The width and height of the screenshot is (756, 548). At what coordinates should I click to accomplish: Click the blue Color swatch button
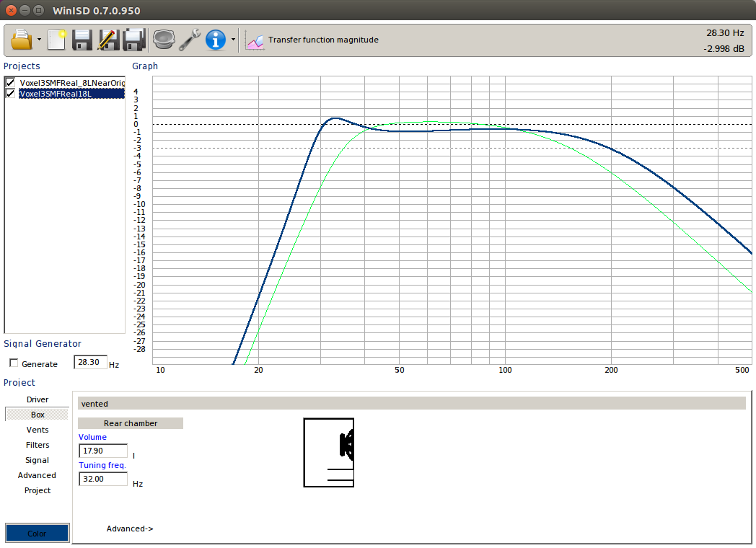tap(37, 533)
